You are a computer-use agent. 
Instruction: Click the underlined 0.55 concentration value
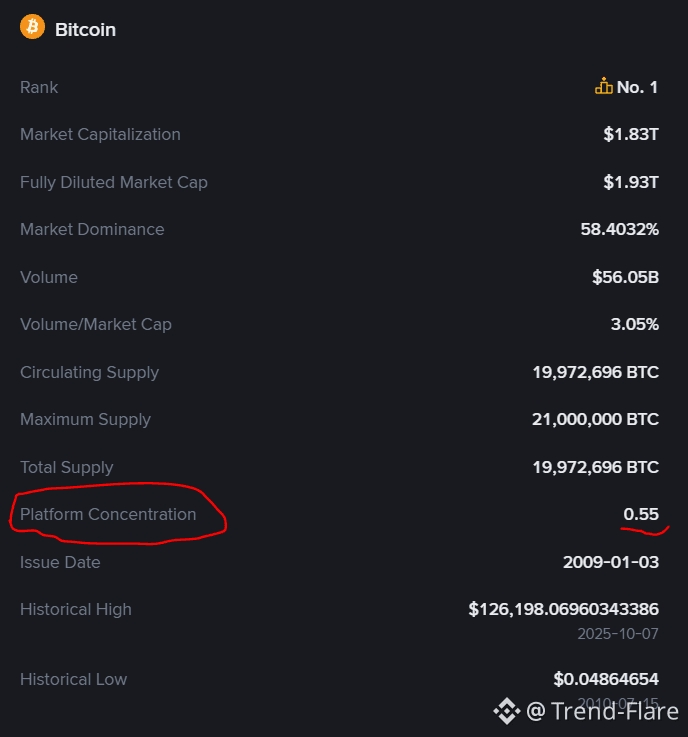[641, 514]
